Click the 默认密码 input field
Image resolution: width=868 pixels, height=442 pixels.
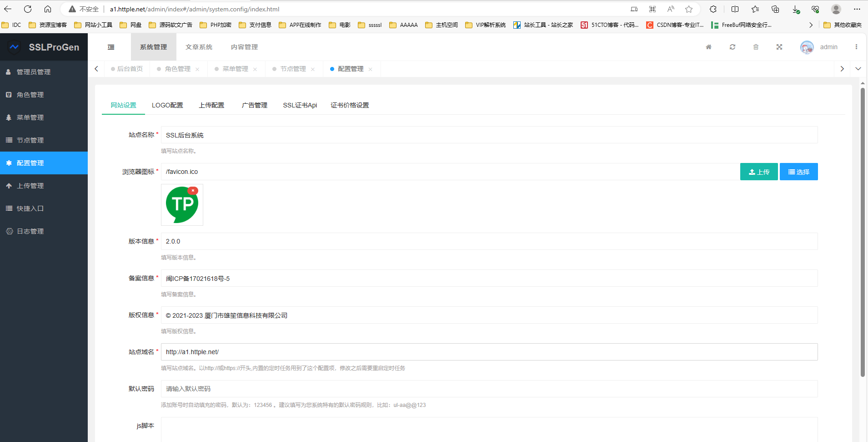point(489,389)
